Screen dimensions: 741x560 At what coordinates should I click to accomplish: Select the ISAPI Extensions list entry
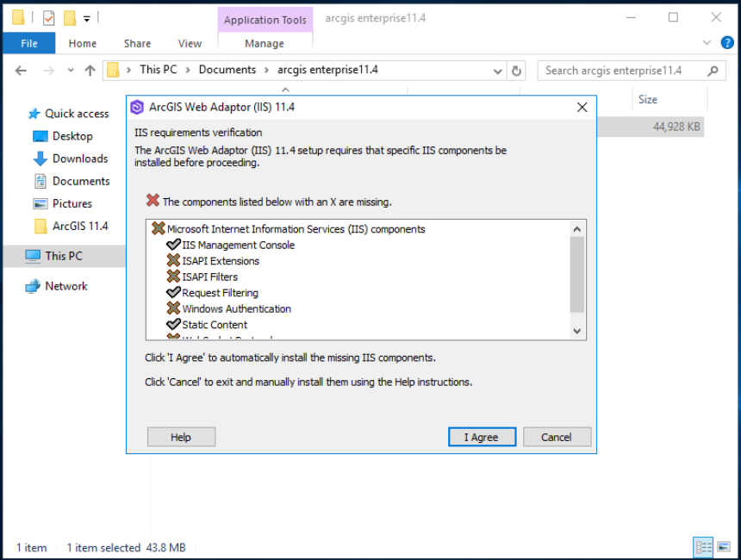tap(221, 261)
